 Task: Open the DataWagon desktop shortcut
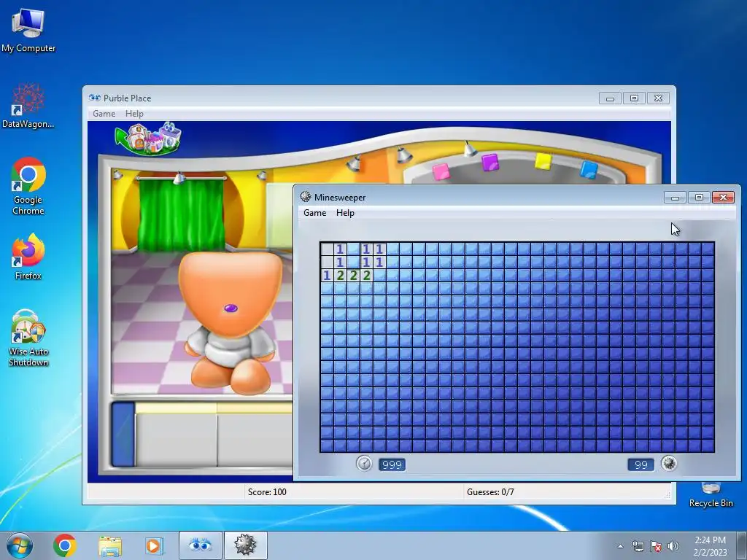pos(28,105)
